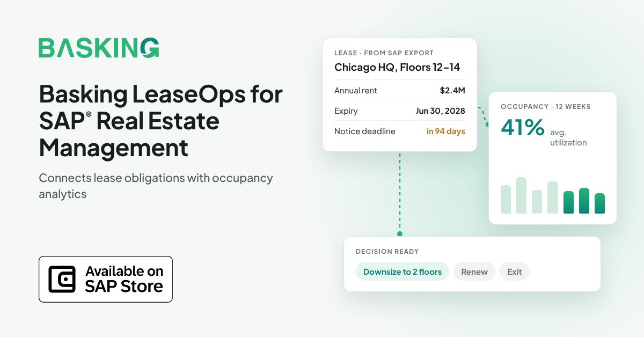Open the Available on SAP Store badge
Viewport: 644px width, 337px height.
106,279
